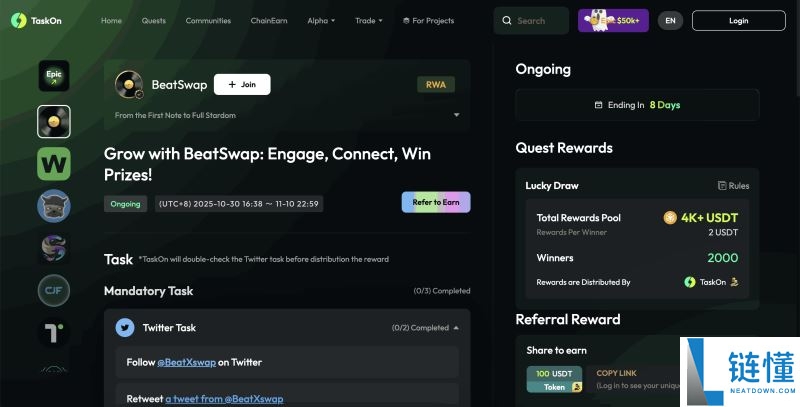Switch language with the EN button
The width and height of the screenshot is (800, 407).
pos(670,21)
